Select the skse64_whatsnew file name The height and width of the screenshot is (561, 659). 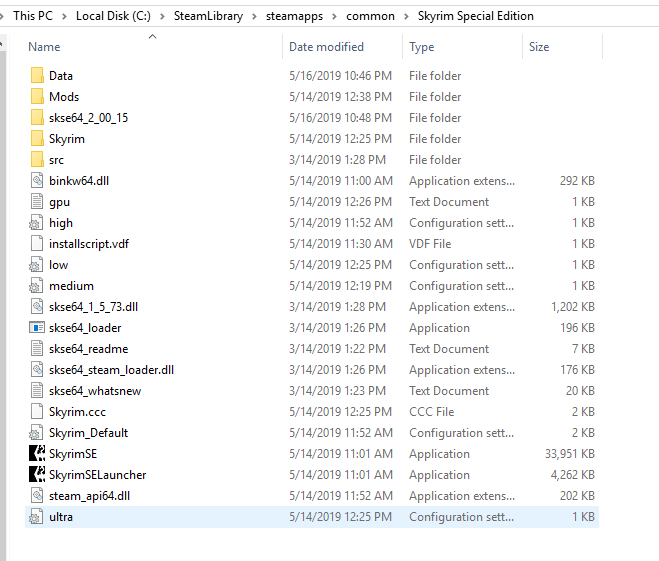click(95, 391)
